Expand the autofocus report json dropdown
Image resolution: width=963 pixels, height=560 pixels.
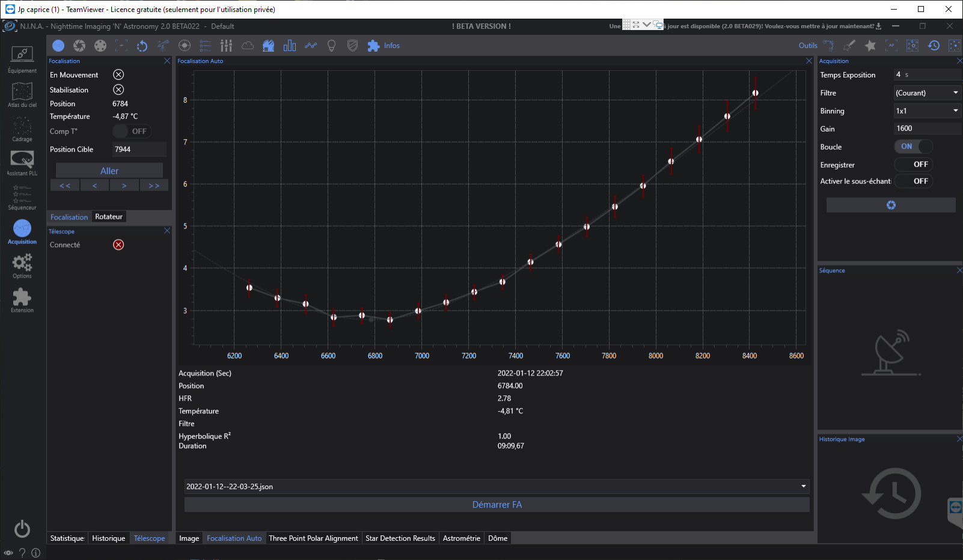click(x=497, y=487)
